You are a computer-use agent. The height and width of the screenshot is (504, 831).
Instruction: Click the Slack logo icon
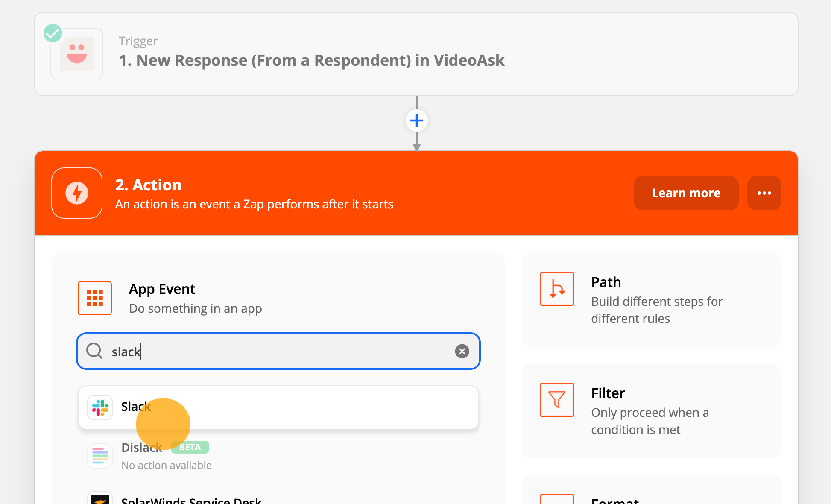tap(100, 407)
